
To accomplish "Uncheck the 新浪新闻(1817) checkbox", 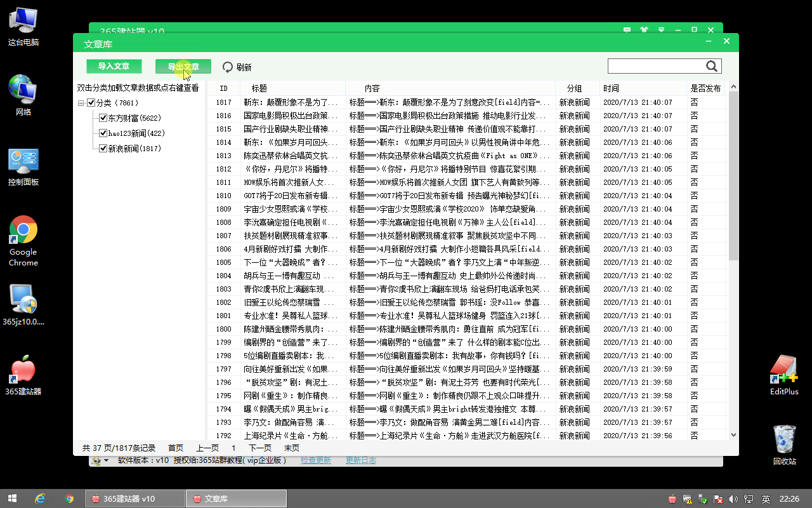I will [x=103, y=149].
